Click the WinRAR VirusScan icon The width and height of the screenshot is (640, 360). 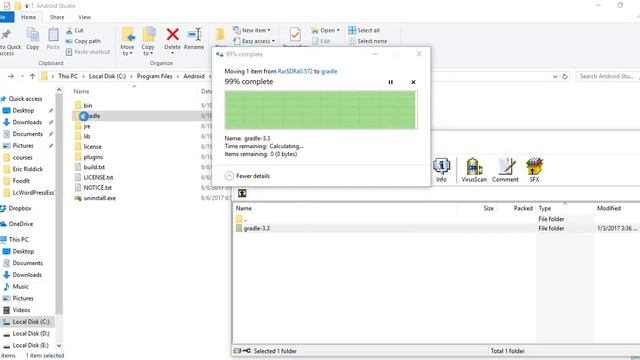[474, 170]
